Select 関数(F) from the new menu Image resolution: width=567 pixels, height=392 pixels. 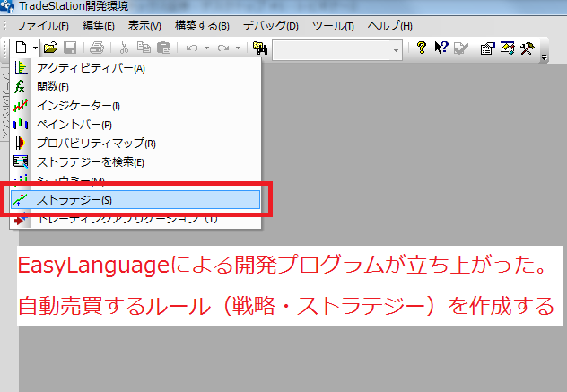pyautogui.click(x=135, y=87)
